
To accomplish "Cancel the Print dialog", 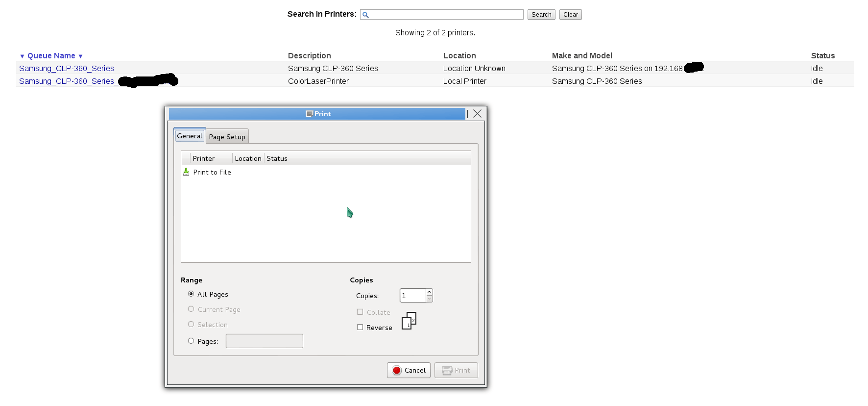I will coord(409,370).
